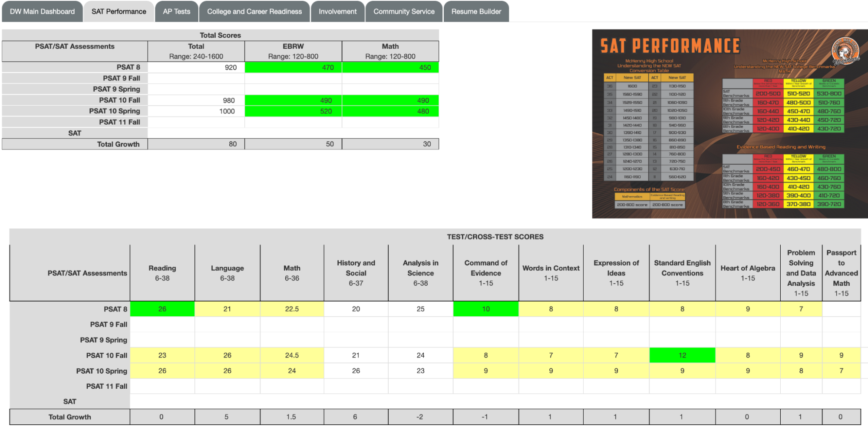Select PSAT 10 Fall total 980
The height and width of the screenshot is (427, 868).
196,100
